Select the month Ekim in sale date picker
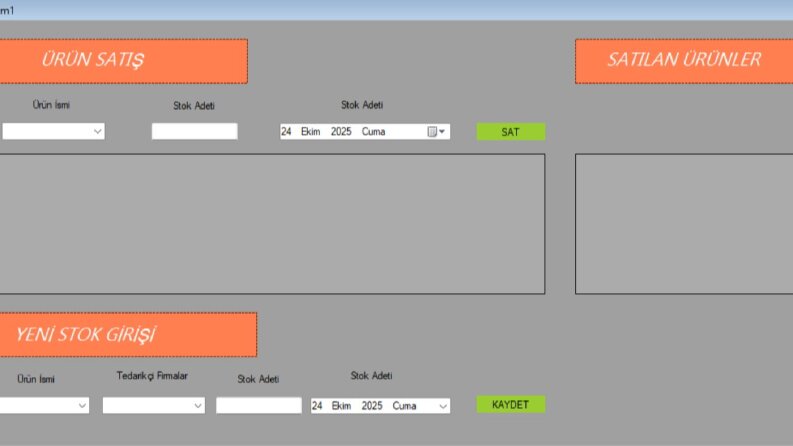793x446 pixels. click(x=311, y=131)
